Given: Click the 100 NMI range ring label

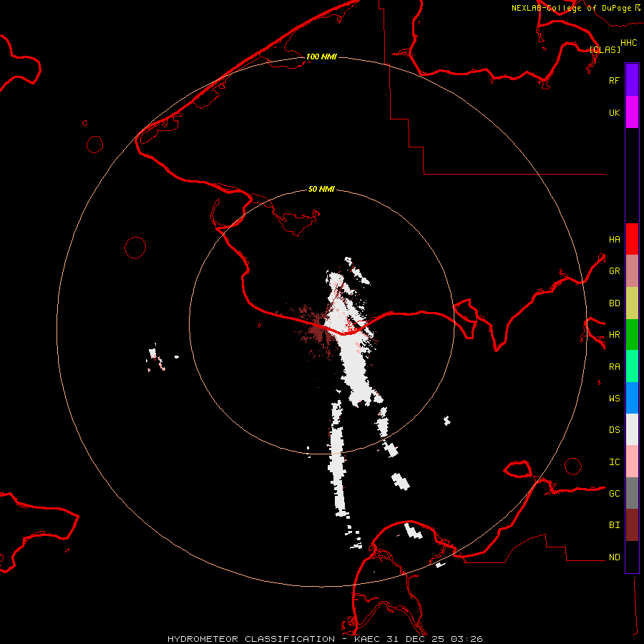Looking at the screenshot, I should [x=321, y=57].
